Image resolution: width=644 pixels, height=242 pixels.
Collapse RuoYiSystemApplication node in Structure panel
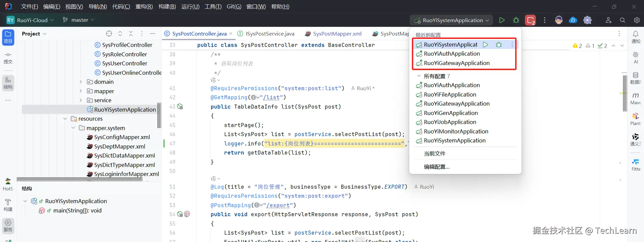(25, 201)
